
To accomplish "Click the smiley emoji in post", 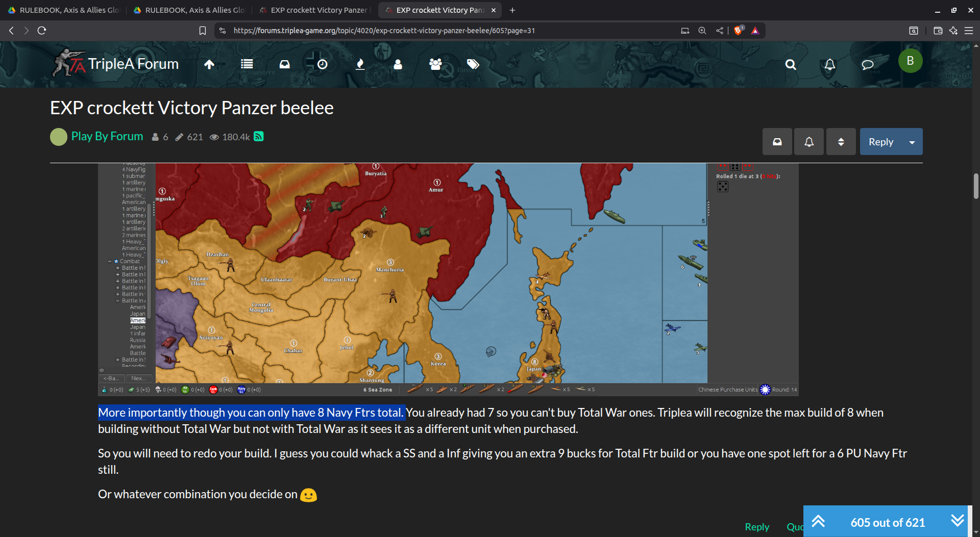I will click(x=308, y=495).
